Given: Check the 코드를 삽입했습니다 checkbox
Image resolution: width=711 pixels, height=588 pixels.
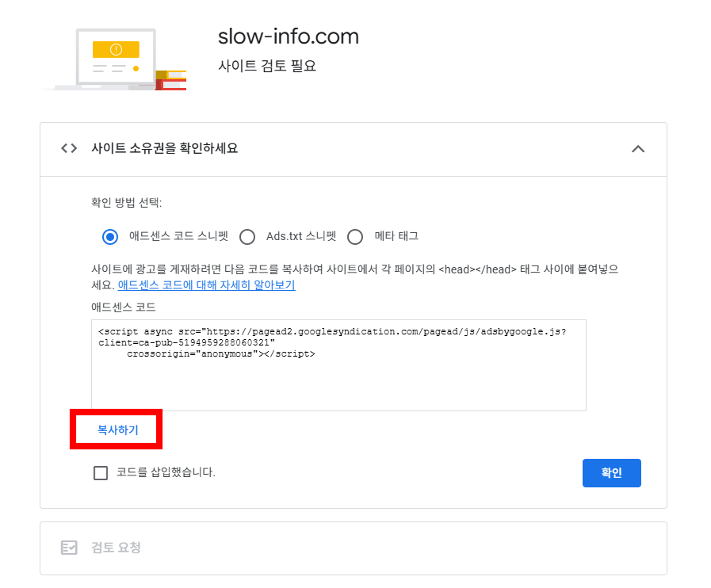Looking at the screenshot, I should click(x=101, y=473).
